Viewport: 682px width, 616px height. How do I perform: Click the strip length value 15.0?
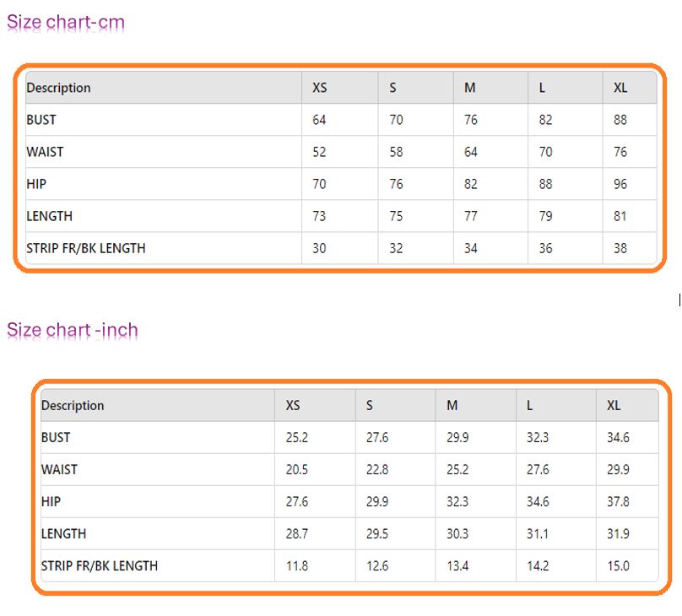618,566
